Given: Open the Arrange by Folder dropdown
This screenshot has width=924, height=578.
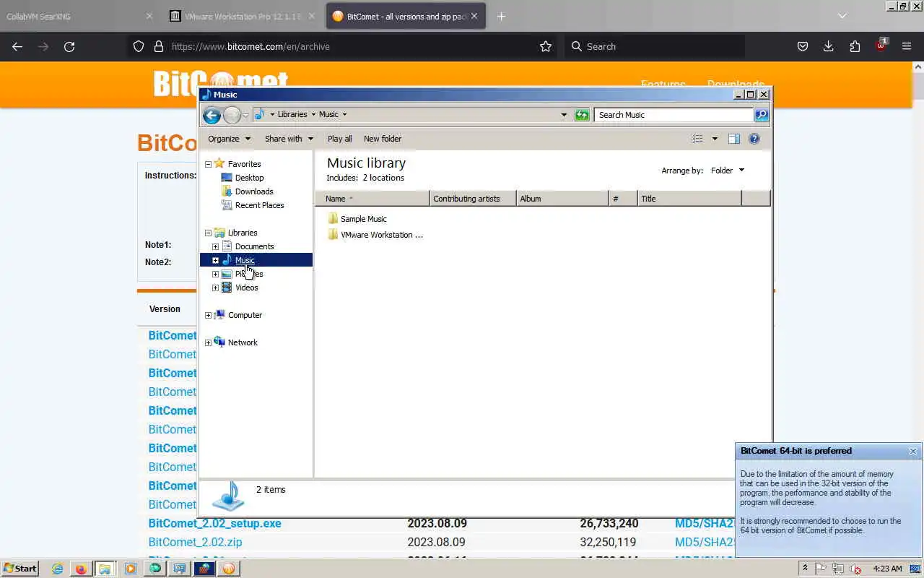Looking at the screenshot, I should (x=727, y=171).
